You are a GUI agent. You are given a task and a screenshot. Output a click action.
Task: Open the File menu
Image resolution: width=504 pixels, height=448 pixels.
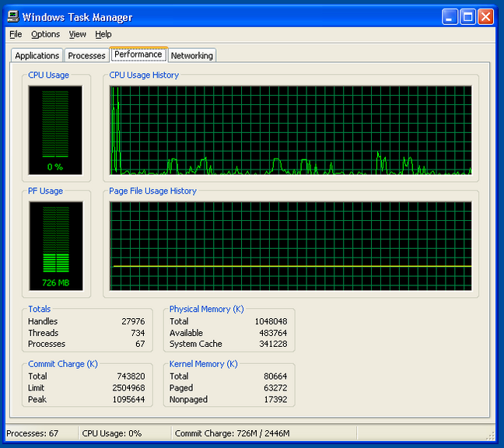(16, 34)
